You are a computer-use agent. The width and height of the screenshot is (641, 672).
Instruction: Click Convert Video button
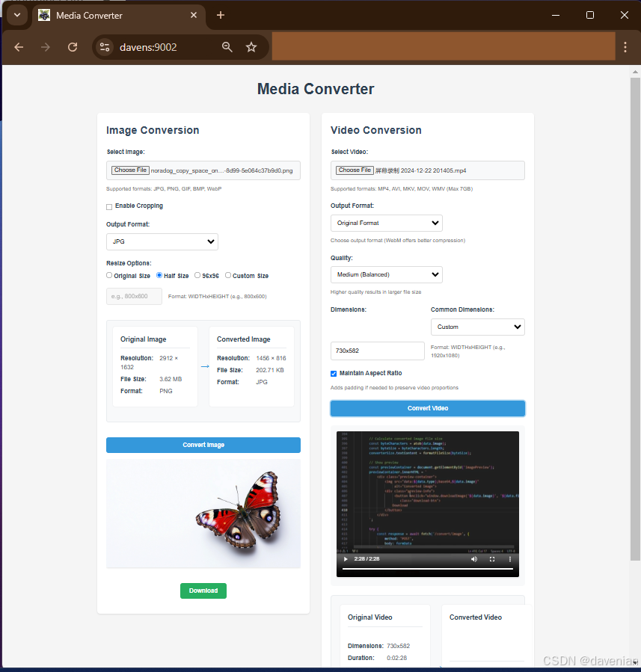click(428, 408)
